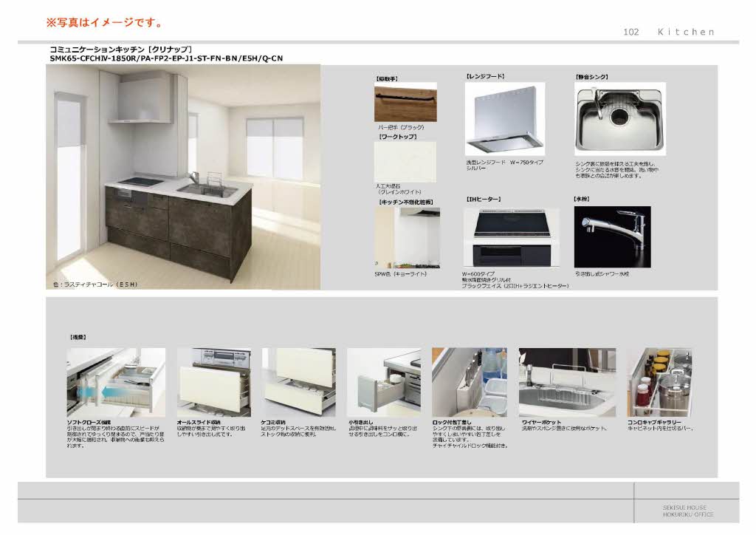This screenshot has width=756, height=535.
Task: Open the silver range hood image
Action: [504, 117]
